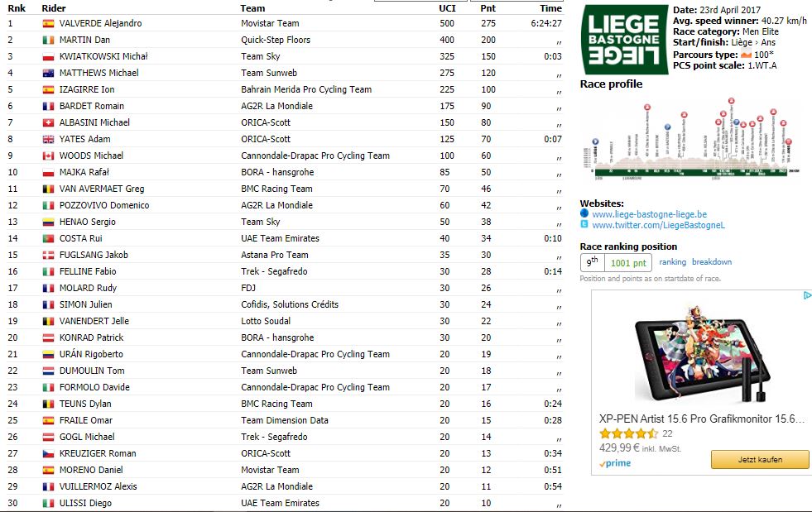Visit www.liege-bastogne-liege.be website link
Screen dimensions: 812x512
point(650,213)
